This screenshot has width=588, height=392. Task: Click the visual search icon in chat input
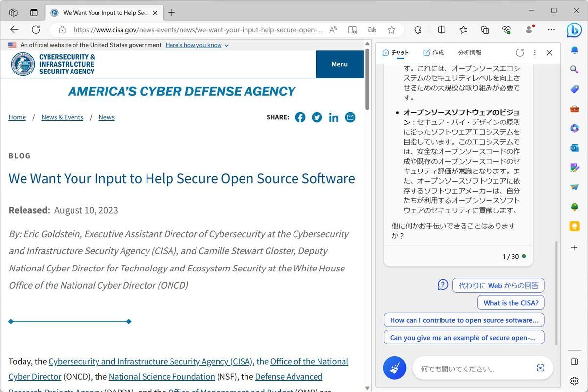coord(540,368)
